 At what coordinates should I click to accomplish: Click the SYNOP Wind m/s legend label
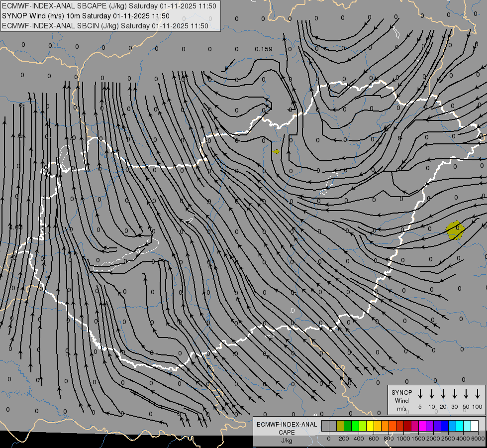click(x=401, y=400)
